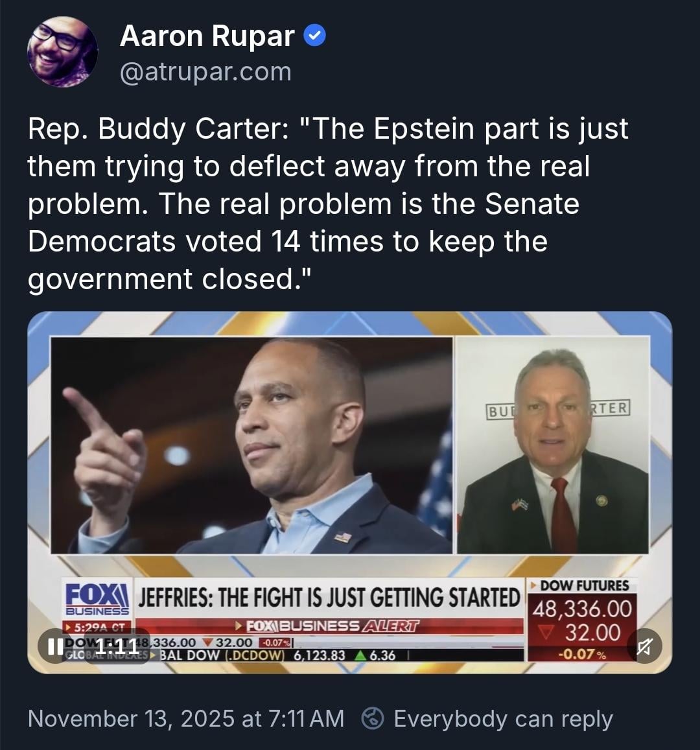Image resolution: width=700 pixels, height=750 pixels.
Task: Open the Aaron Rupar display name
Action: 207,36
